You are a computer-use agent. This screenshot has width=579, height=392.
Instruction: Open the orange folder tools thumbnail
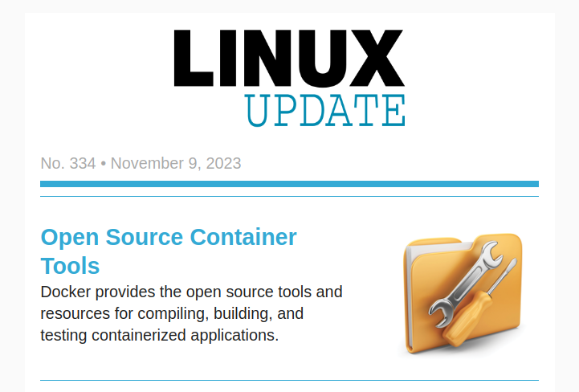[x=461, y=294]
